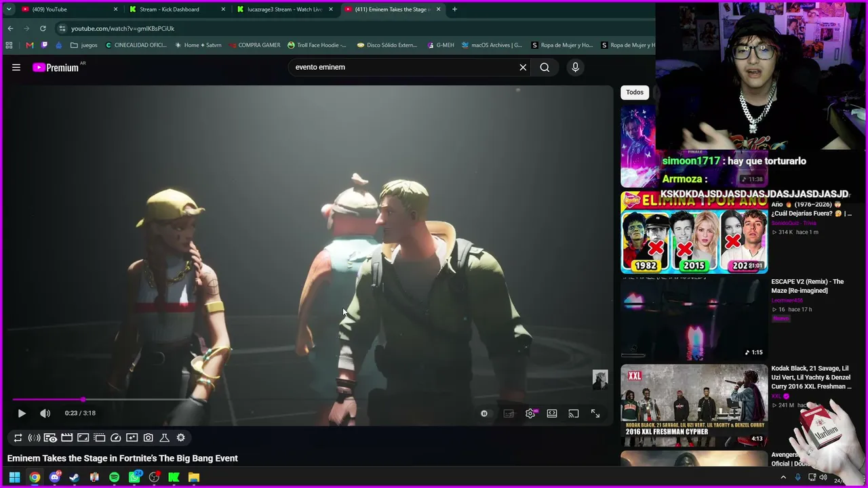This screenshot has width=868, height=488.
Task: View site information icon in address bar
Action: click(x=62, y=28)
